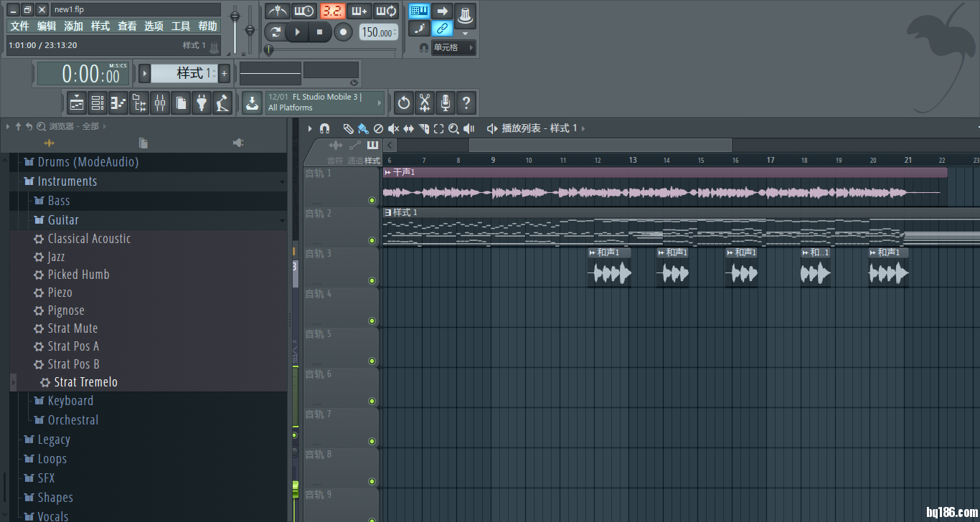Image resolution: width=980 pixels, height=522 pixels.
Task: Expand the Keyboard folder
Action: click(x=70, y=401)
